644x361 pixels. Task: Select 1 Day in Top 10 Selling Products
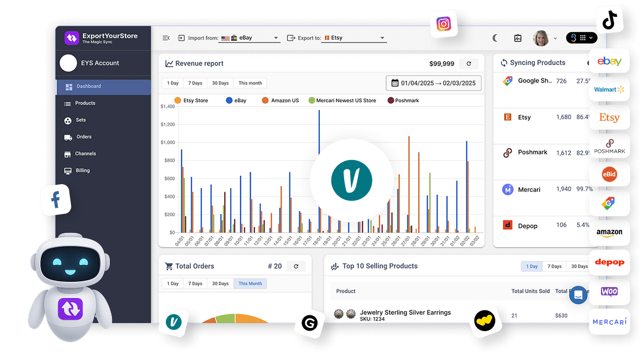pos(532,267)
